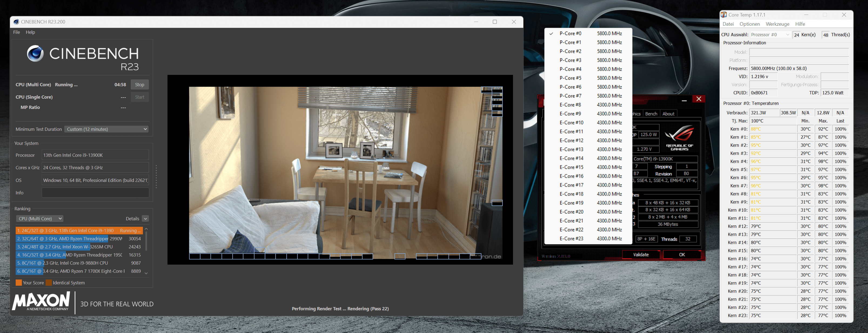The image size is (868, 333).
Task: Open the Werkzeuge menu in Core Temp
Action: (x=777, y=24)
